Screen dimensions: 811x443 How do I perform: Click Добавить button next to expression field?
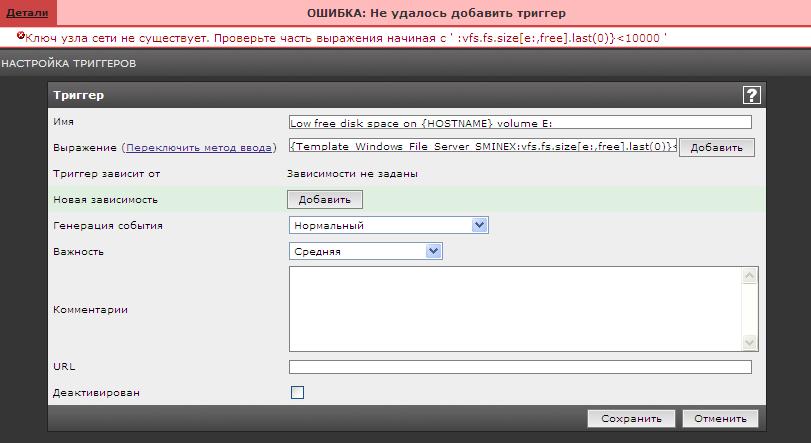(x=716, y=147)
